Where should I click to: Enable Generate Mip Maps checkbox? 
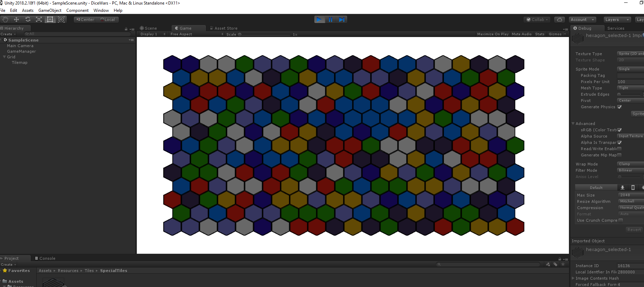[620, 155]
